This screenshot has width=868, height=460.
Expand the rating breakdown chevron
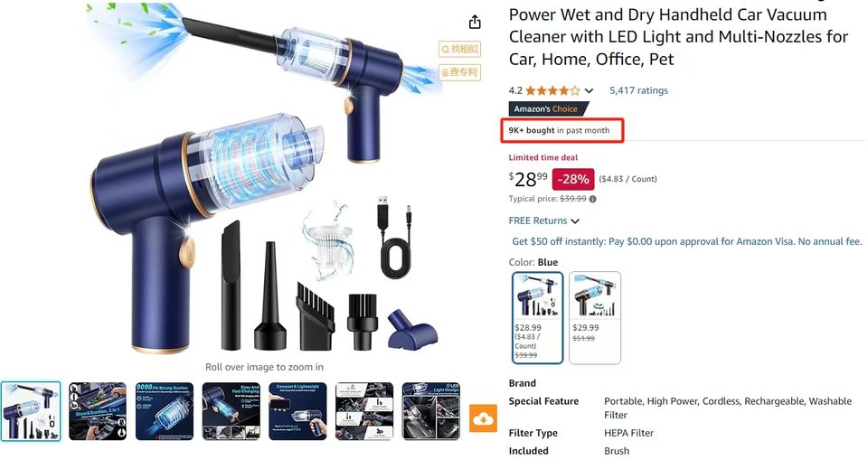[589, 90]
